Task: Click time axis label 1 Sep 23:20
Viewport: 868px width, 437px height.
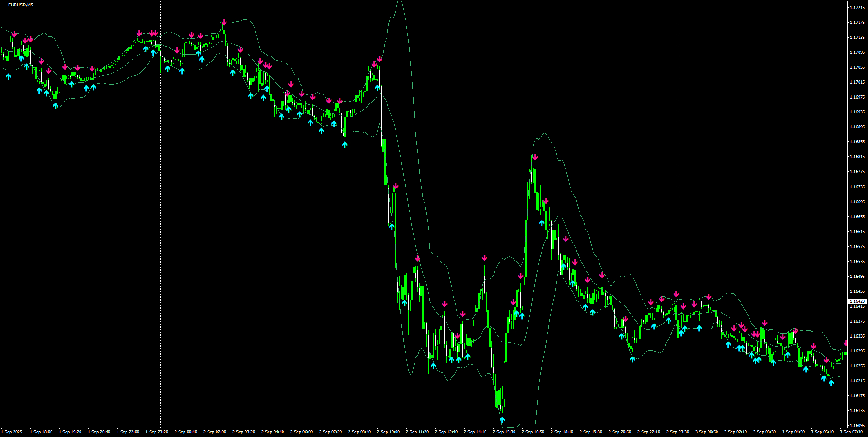Action: point(157,432)
